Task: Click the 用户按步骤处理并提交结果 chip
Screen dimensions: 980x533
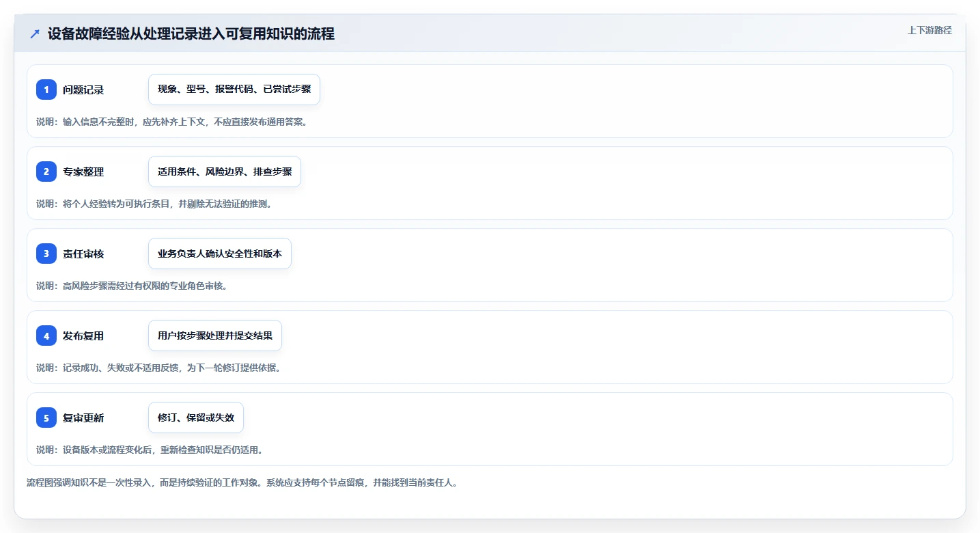Action: (215, 336)
